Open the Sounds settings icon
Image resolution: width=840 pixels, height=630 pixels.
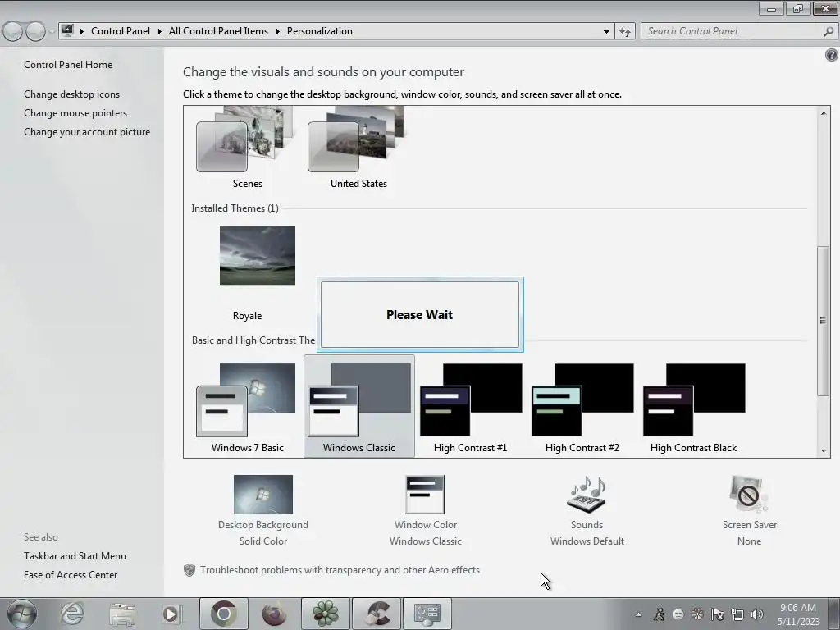tap(587, 495)
